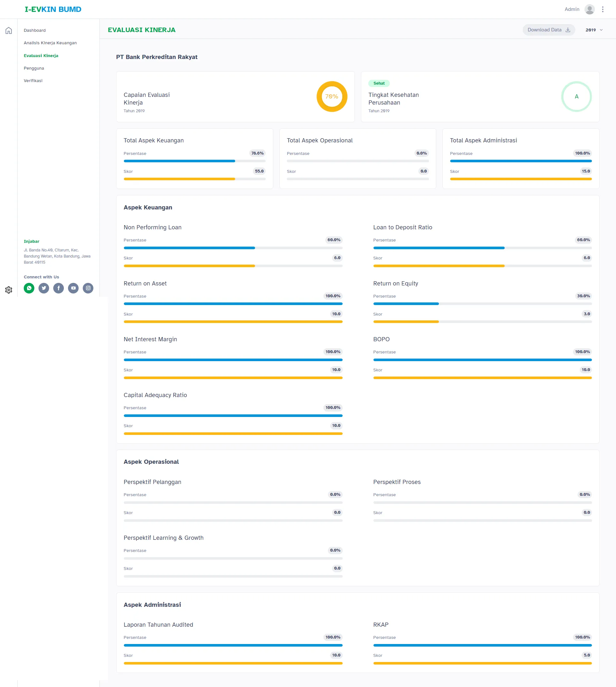Open the Instagram social icon
The image size is (616, 687).
coord(88,288)
